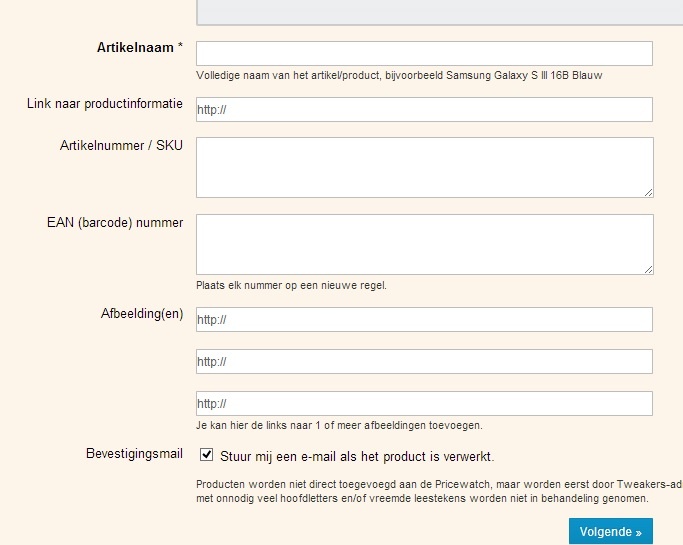
Task: Click the 'Plaats elk nummer' hint text
Action: pyautogui.click(x=291, y=285)
